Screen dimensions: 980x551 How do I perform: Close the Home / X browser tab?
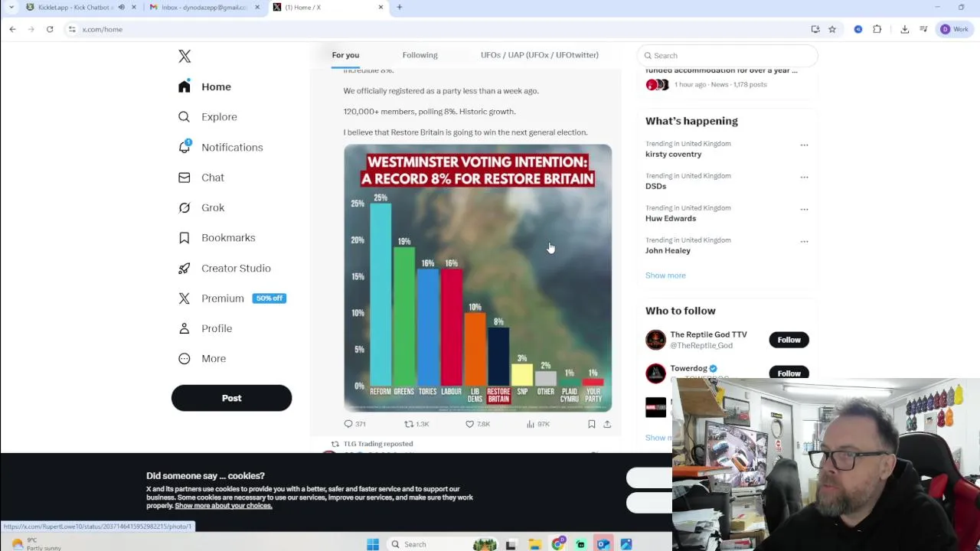point(381,7)
